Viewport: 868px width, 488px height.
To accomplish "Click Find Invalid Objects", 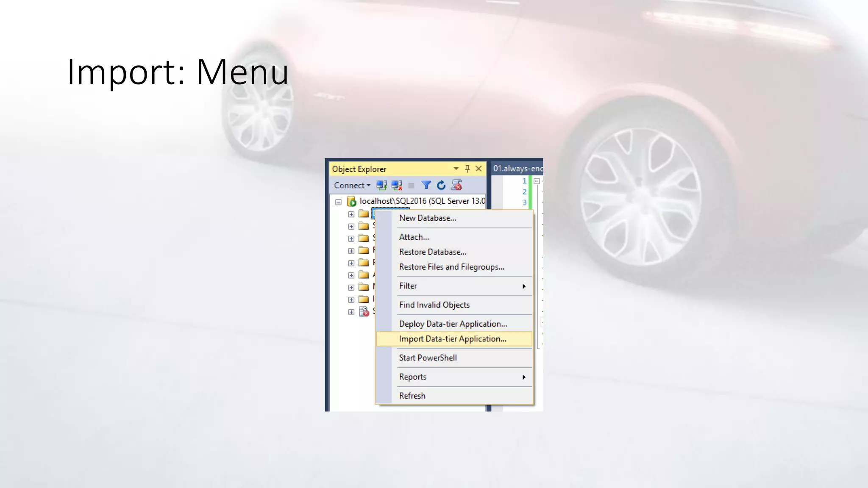I will point(454,305).
